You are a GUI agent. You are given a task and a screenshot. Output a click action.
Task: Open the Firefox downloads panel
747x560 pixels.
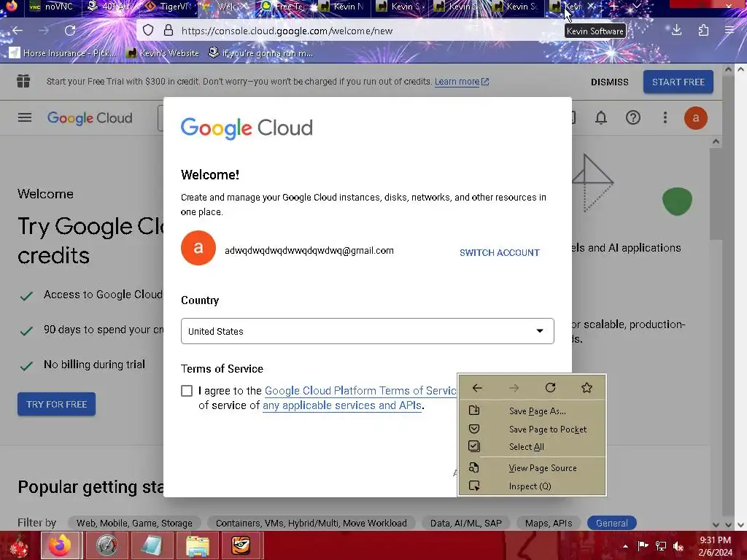pos(676,31)
